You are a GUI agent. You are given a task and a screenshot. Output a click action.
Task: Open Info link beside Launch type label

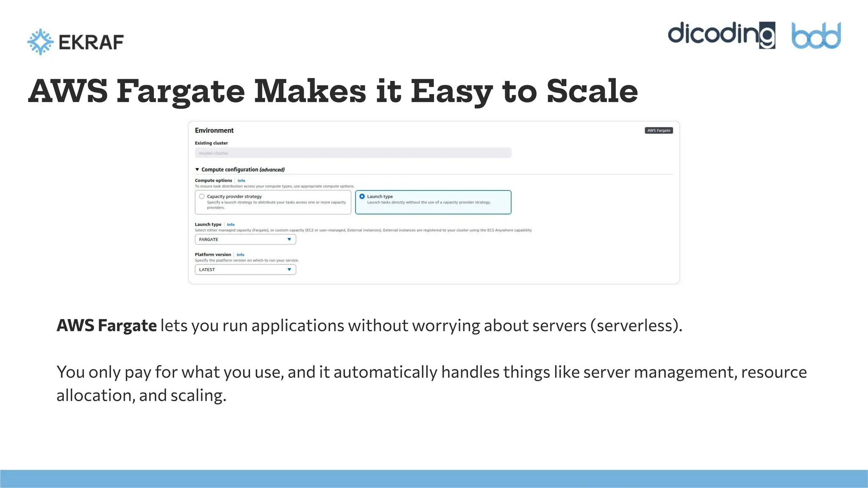[231, 225]
